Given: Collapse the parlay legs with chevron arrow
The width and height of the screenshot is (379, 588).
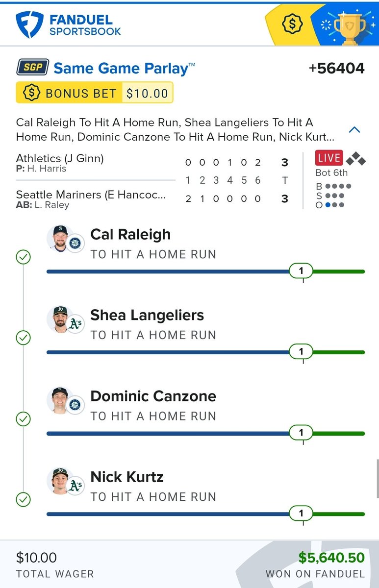Looking at the screenshot, I should pyautogui.click(x=354, y=130).
